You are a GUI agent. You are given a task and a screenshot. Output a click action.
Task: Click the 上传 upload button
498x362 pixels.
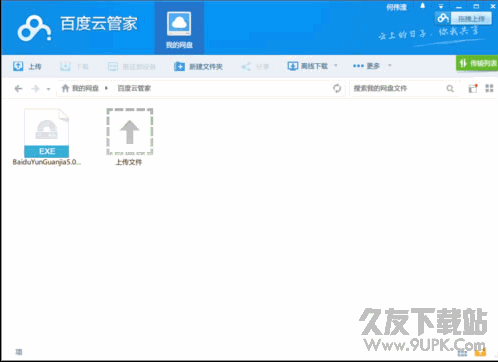pos(27,66)
